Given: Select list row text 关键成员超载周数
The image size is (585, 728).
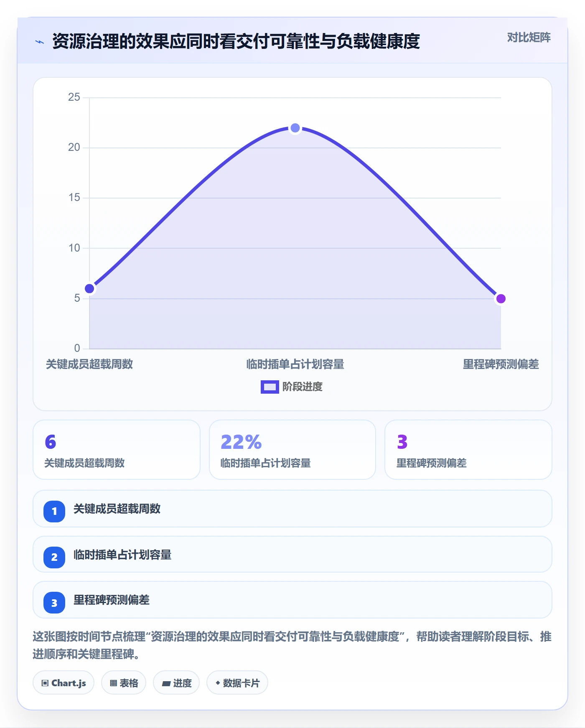Looking at the screenshot, I should 117,509.
